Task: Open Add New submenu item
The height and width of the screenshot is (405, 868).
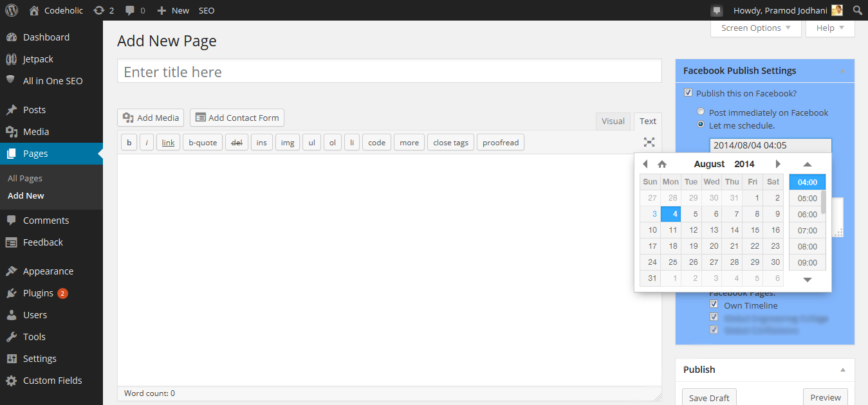Action: [x=26, y=195]
